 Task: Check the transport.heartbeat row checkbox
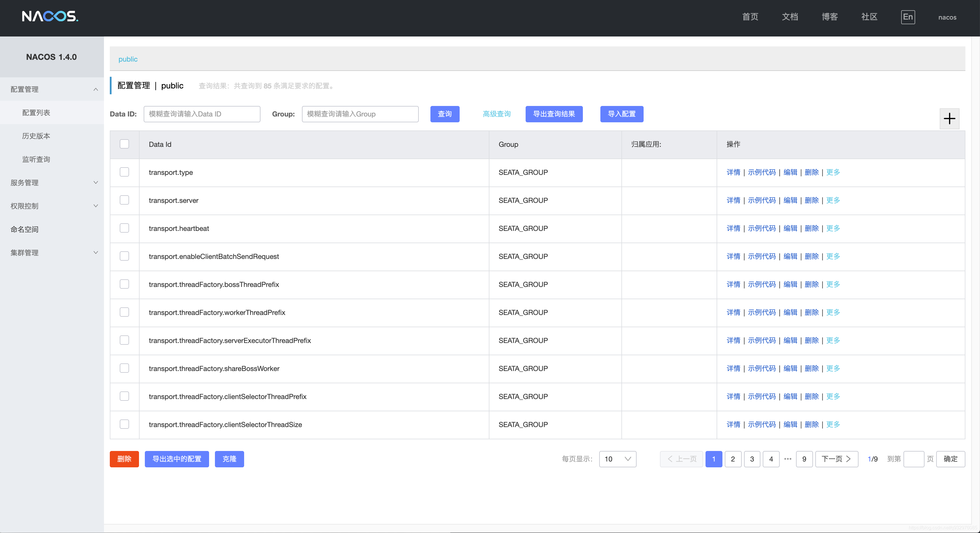124,228
